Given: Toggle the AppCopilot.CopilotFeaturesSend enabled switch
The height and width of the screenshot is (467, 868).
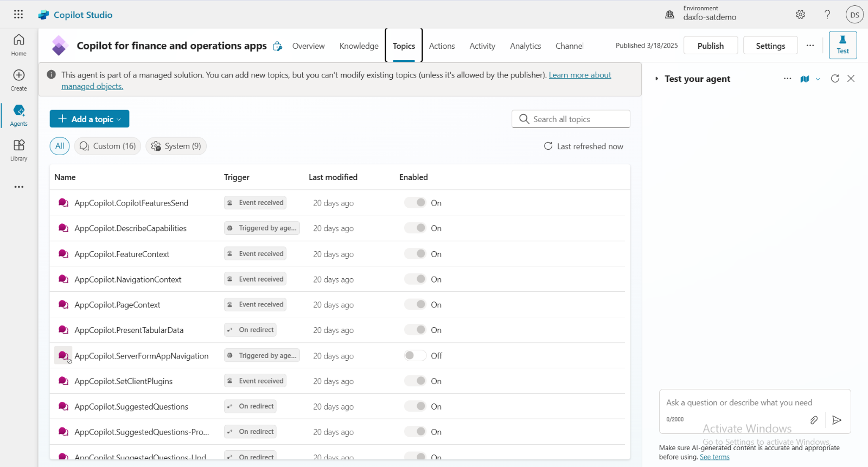Looking at the screenshot, I should pos(415,203).
